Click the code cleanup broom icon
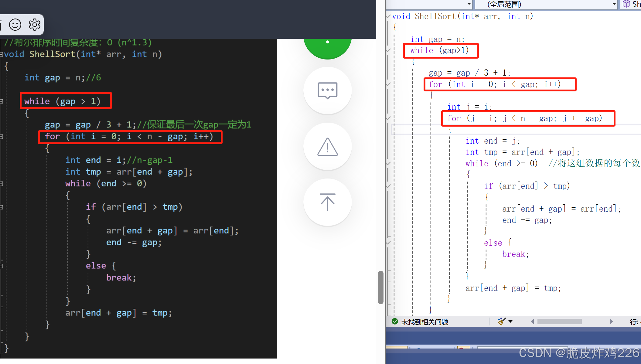 (x=501, y=321)
